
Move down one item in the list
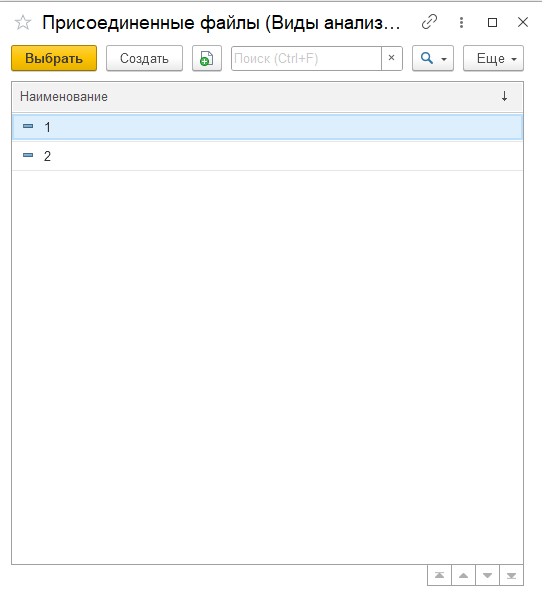pyautogui.click(x=487, y=575)
